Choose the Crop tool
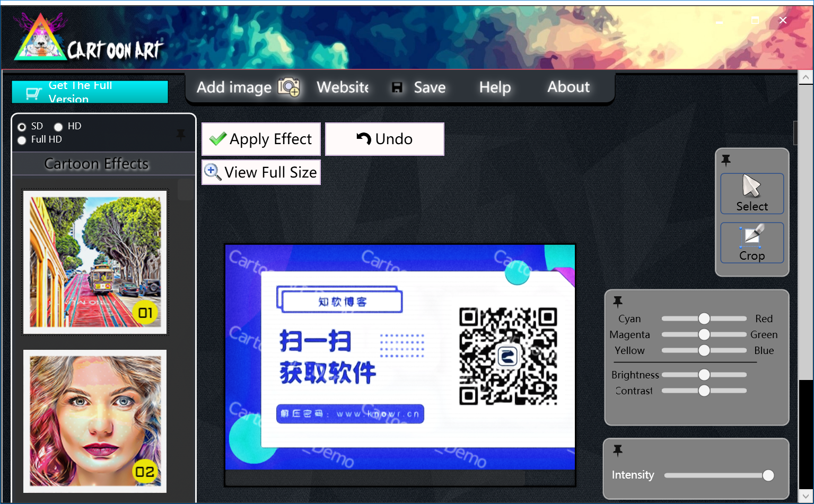814x504 pixels. coord(752,243)
